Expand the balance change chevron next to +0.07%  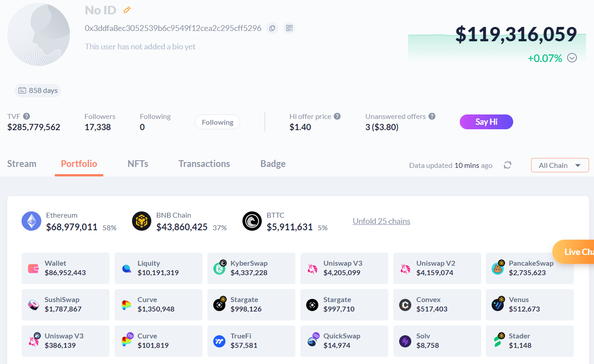coord(572,58)
